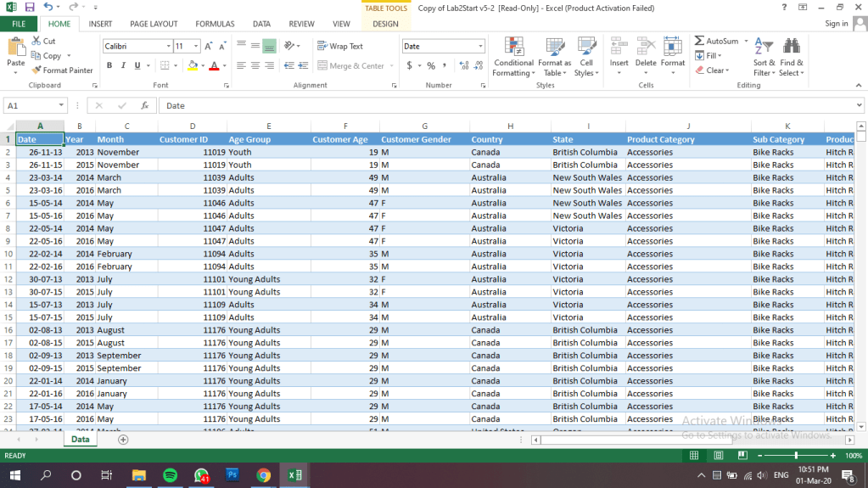
Task: Open the PAGE LAYOUT ribbon tab
Action: [154, 24]
